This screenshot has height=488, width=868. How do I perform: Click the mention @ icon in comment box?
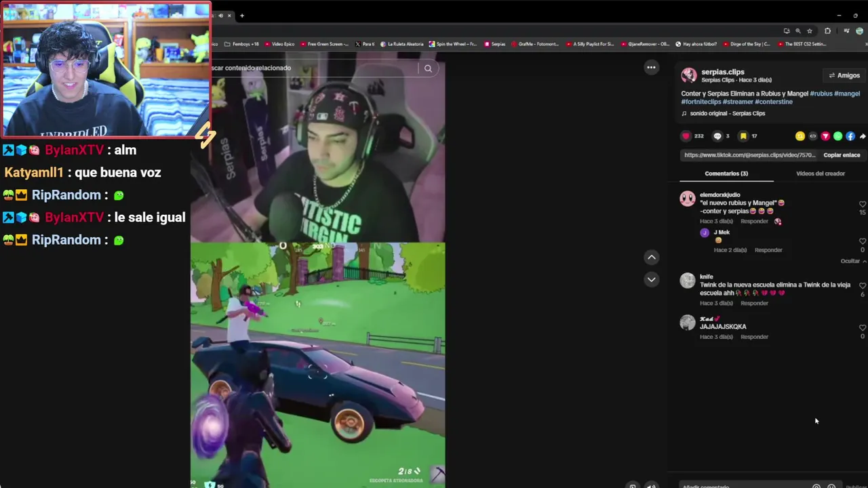point(816,486)
